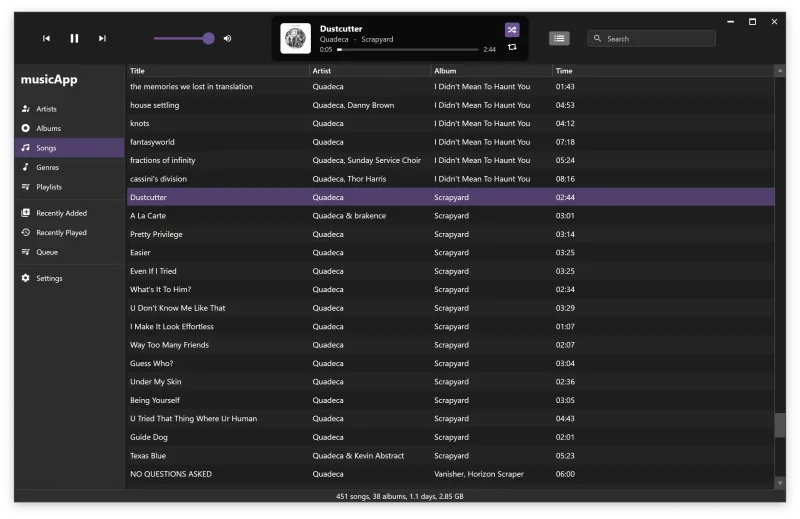Switch to the list view button
This screenshot has height=519, width=800.
559,38
